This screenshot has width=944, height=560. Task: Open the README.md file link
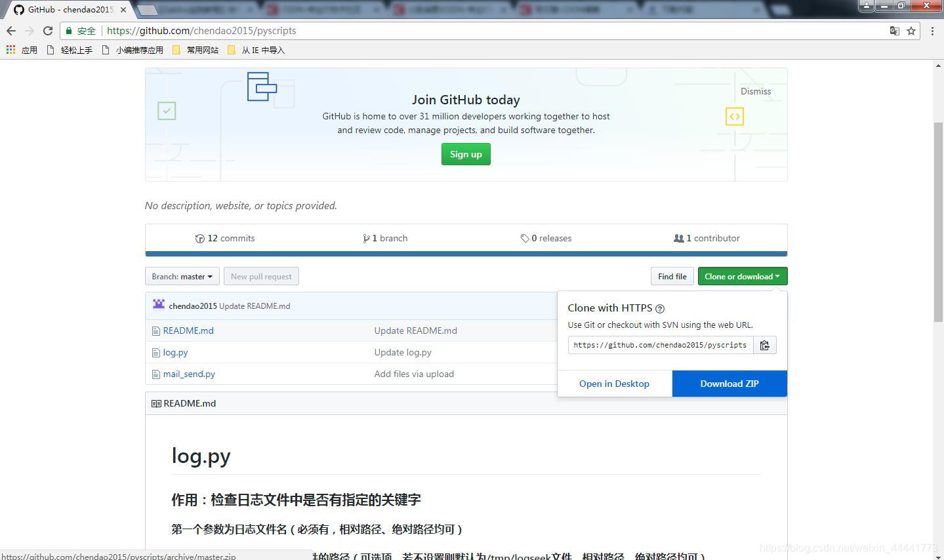point(188,331)
